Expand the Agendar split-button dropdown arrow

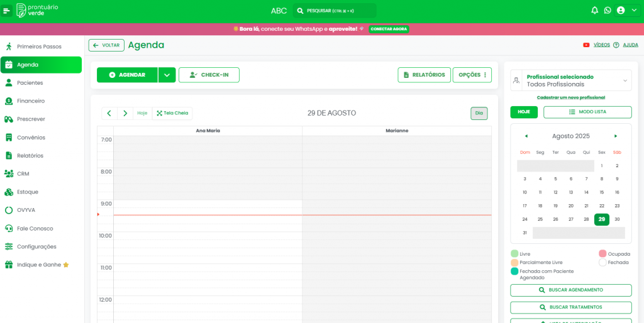coord(167,75)
